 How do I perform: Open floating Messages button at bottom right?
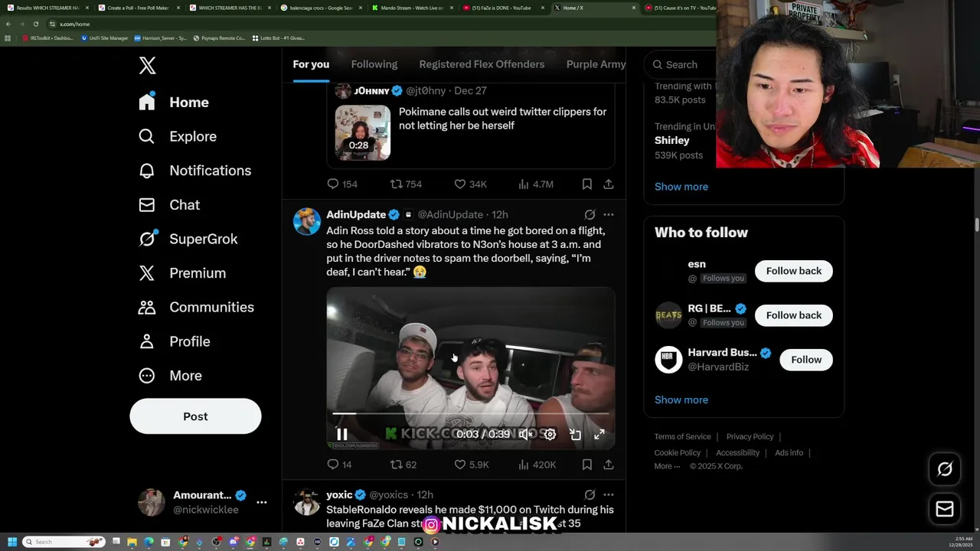(x=945, y=509)
